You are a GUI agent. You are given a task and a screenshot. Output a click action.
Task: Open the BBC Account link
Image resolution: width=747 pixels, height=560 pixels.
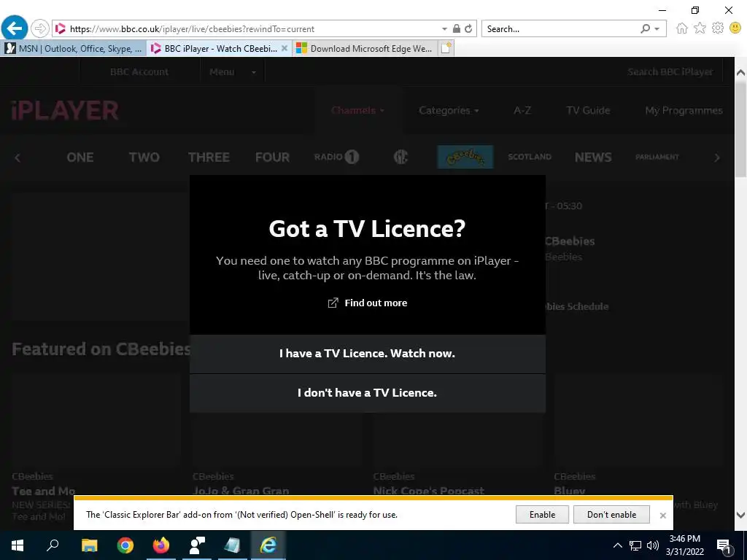coord(139,72)
